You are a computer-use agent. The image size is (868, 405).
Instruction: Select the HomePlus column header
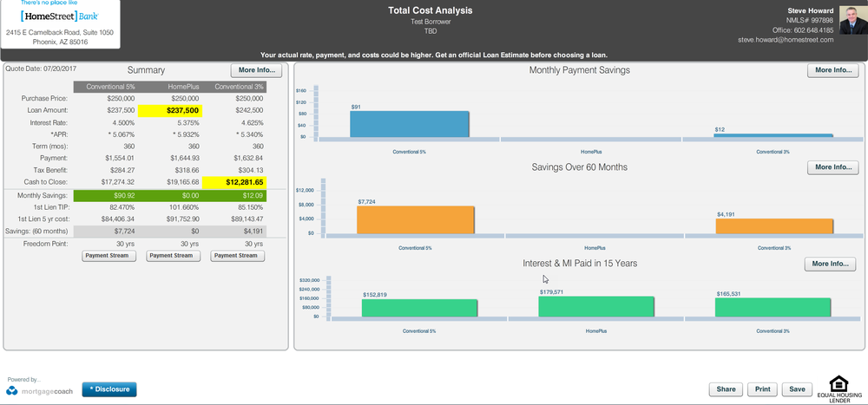[172, 87]
